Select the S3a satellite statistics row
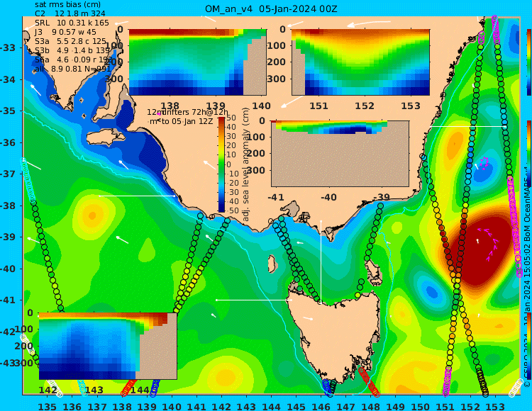 [x=70, y=41]
